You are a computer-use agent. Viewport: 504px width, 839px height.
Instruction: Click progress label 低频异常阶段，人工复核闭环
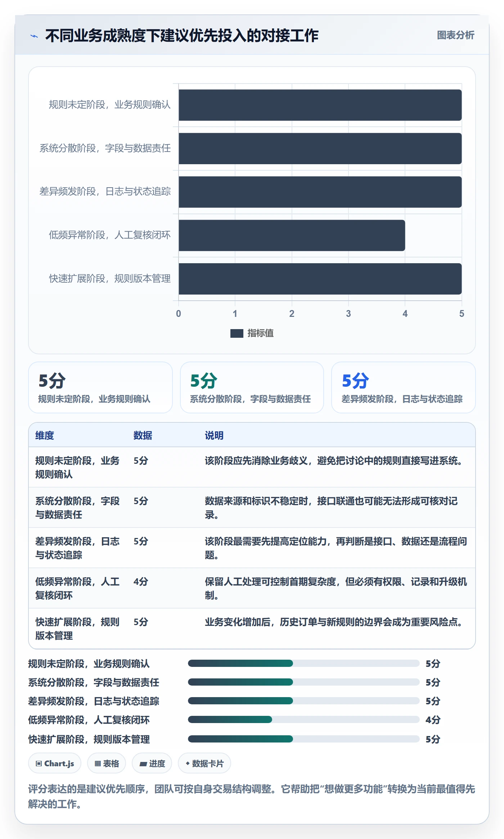(x=89, y=720)
